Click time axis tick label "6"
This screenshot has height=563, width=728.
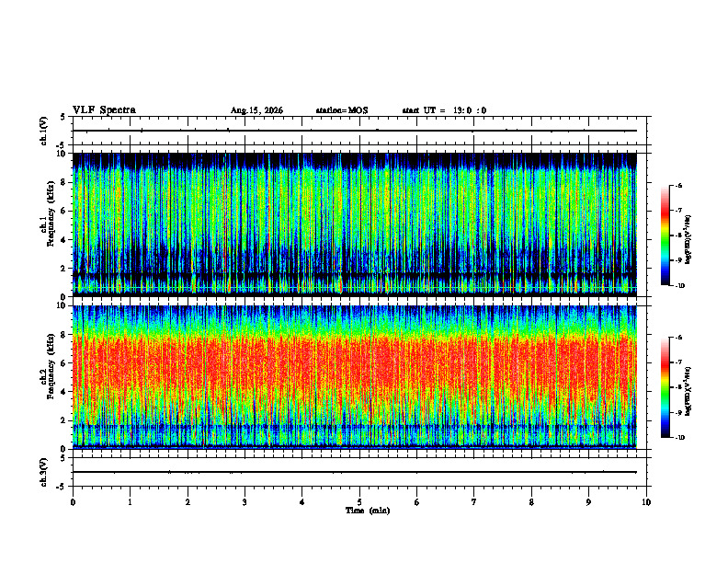pos(417,502)
